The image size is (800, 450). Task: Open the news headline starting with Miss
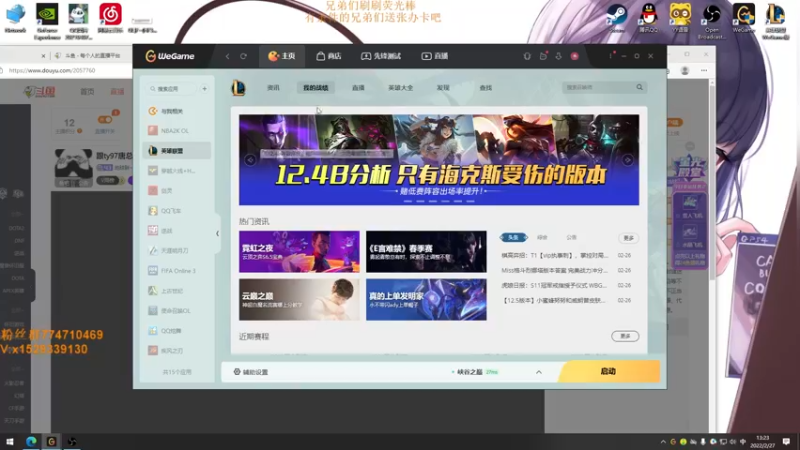coord(555,270)
